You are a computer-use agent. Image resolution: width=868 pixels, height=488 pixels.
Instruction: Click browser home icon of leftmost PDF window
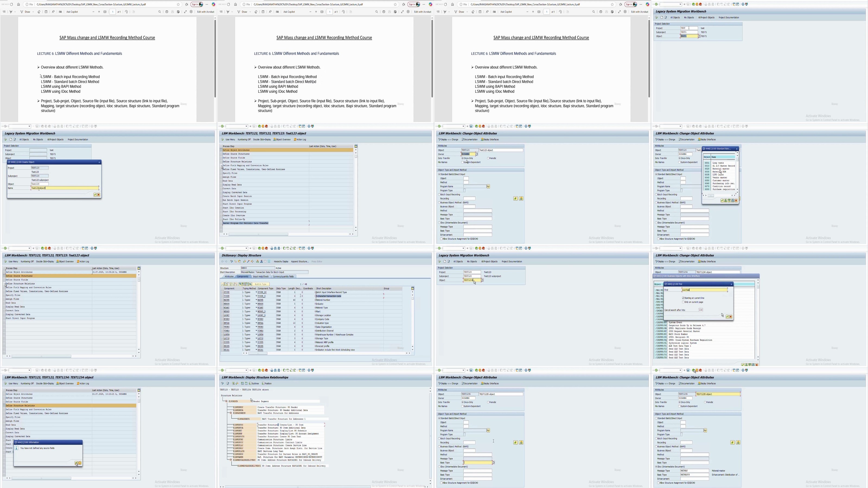(18, 4)
